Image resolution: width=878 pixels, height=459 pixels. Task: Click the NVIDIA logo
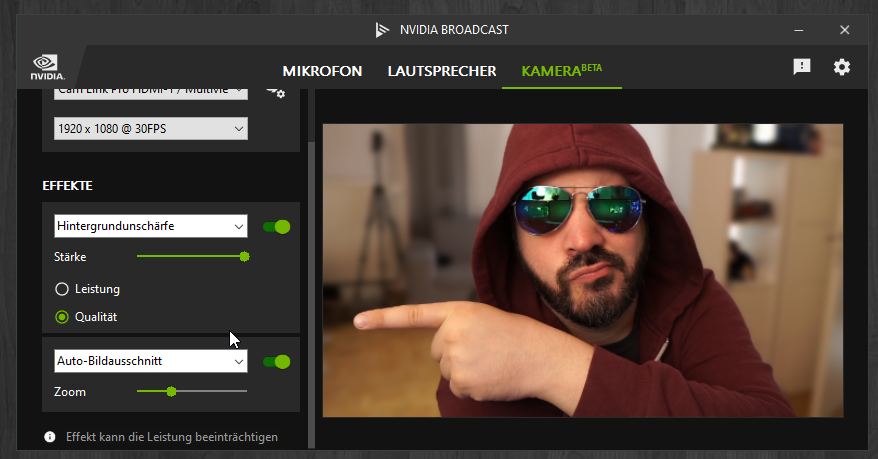pos(48,67)
